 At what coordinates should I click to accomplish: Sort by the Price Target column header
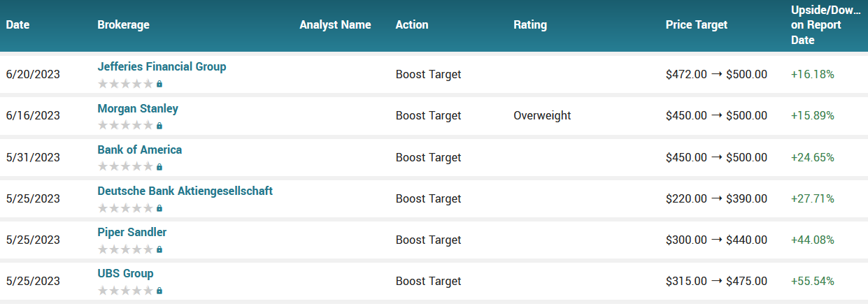click(x=697, y=25)
